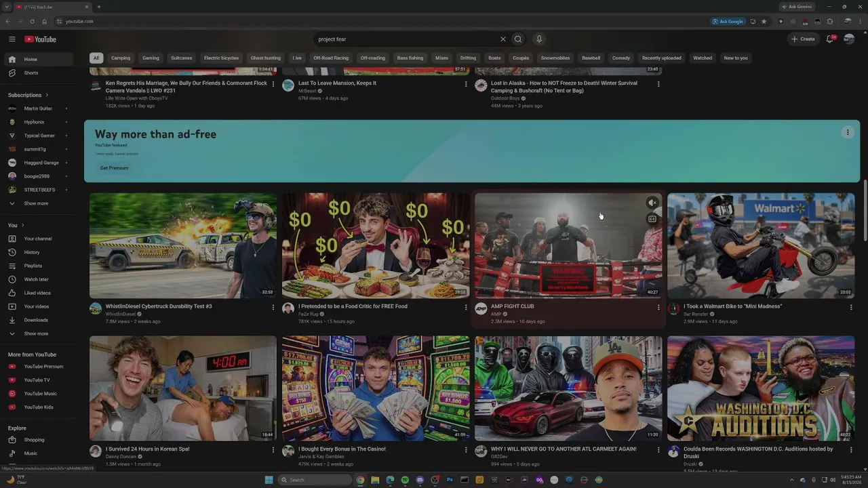Image resolution: width=868 pixels, height=488 pixels.
Task: Start voice search with microphone
Action: coord(539,39)
